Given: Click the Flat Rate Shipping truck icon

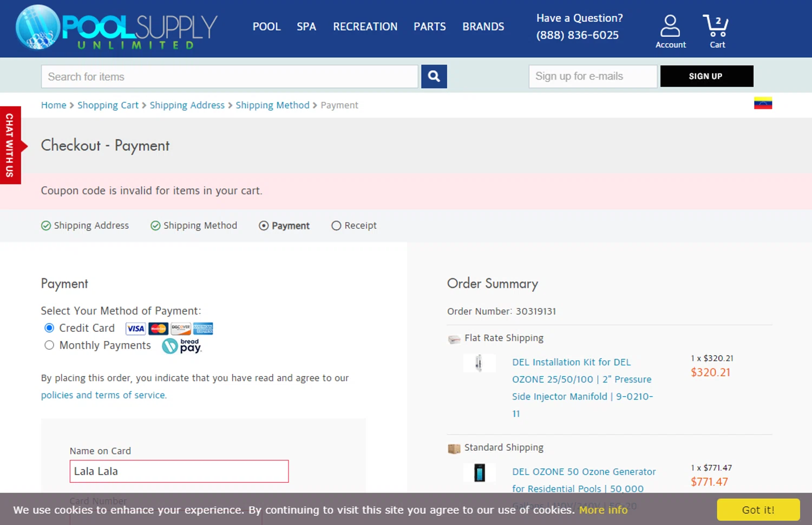Looking at the screenshot, I should click(x=454, y=339).
